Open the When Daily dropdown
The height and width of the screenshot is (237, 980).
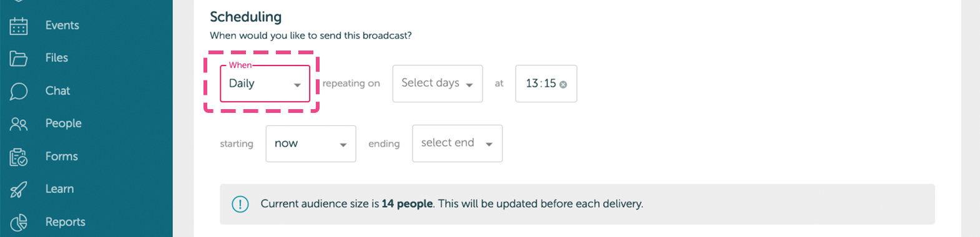265,84
